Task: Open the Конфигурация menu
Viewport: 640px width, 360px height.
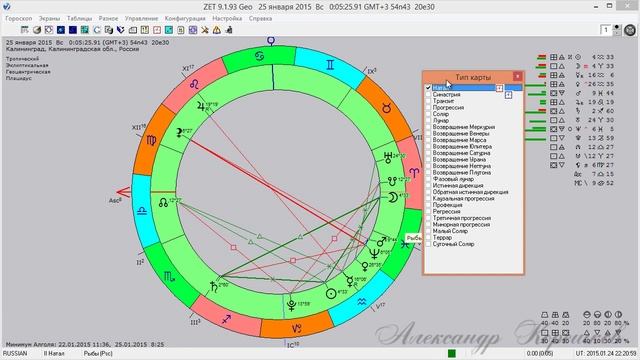Action: tap(185, 18)
